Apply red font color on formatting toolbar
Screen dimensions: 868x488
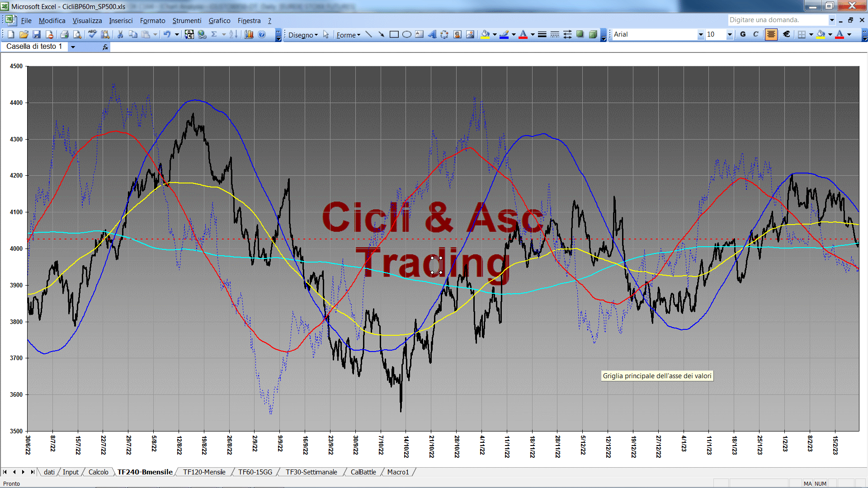tap(840, 34)
